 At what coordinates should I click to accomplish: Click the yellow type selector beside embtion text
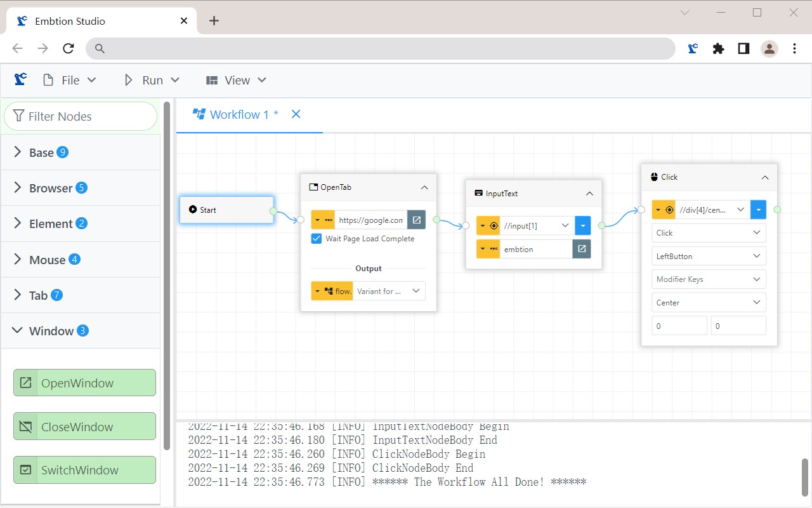pos(488,249)
